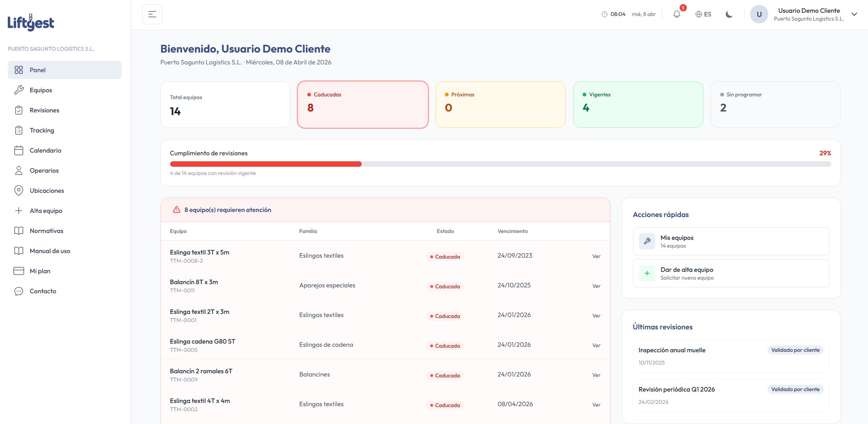Click the Mi plan credit card icon
This screenshot has height=424, width=868.
[x=19, y=271]
